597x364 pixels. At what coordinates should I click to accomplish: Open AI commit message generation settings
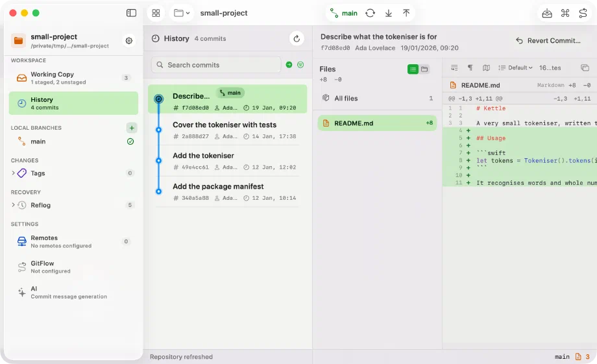(73, 293)
